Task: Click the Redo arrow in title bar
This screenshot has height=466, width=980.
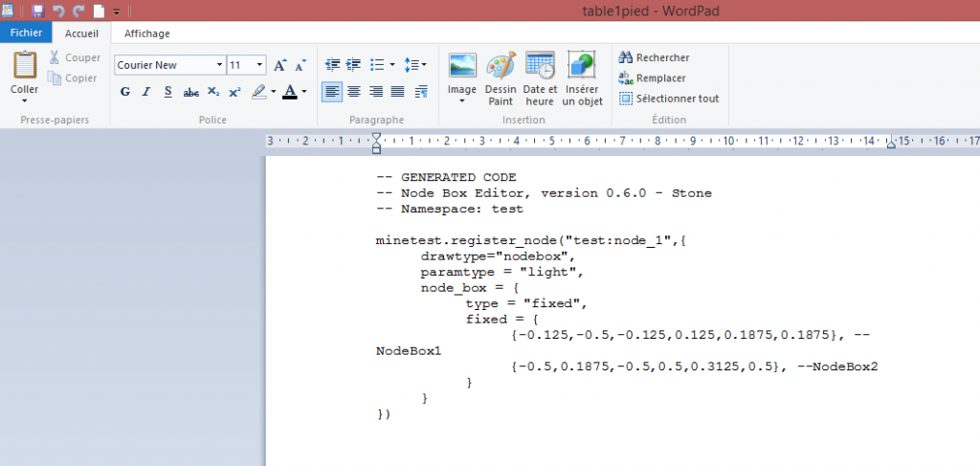Action: tap(78, 11)
